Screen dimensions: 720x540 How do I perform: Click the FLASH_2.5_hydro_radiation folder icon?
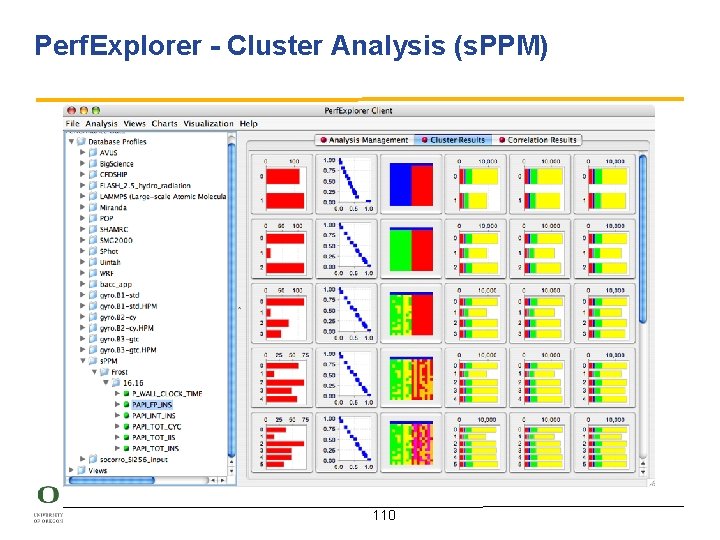93,186
